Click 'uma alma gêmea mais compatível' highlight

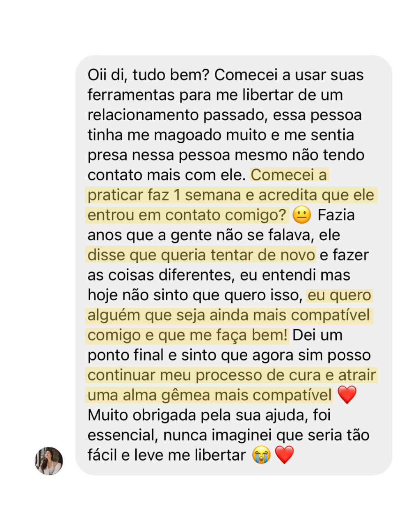pos(210,395)
